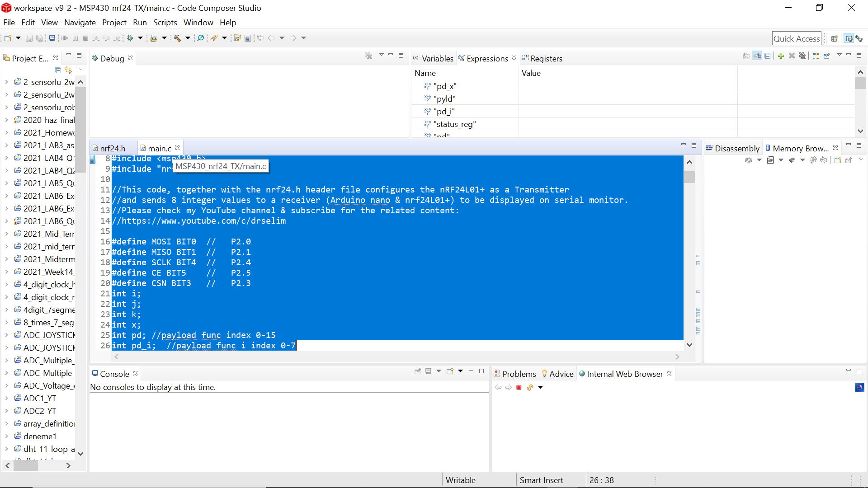
Task: Click the Save All toolbar icon
Action: click(x=40, y=38)
